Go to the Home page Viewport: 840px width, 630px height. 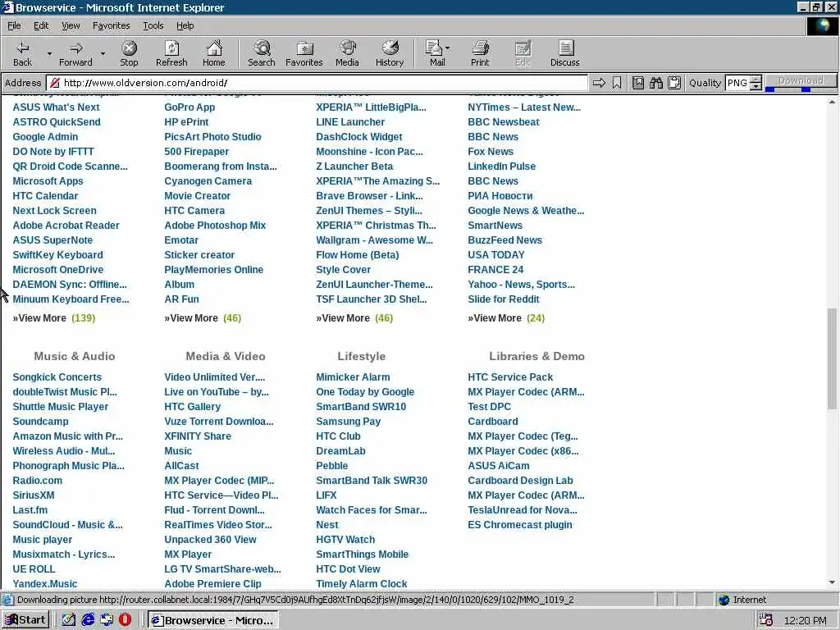coord(214,53)
